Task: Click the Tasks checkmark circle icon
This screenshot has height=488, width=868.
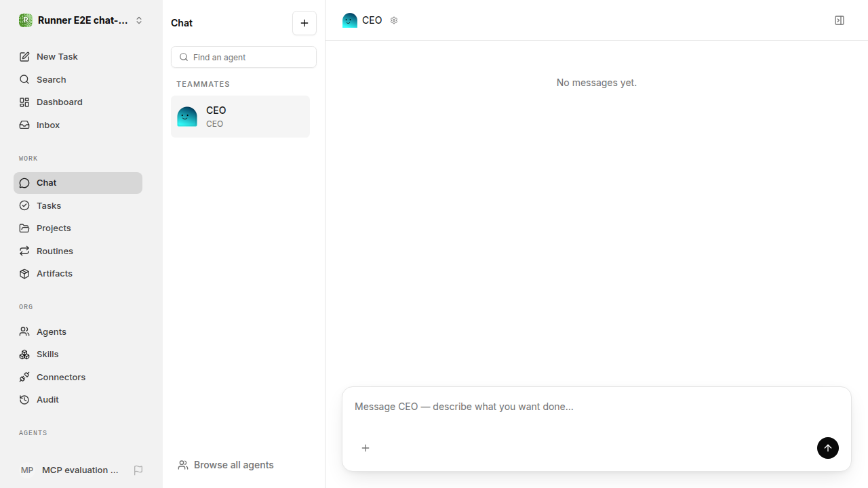Action: (x=24, y=205)
